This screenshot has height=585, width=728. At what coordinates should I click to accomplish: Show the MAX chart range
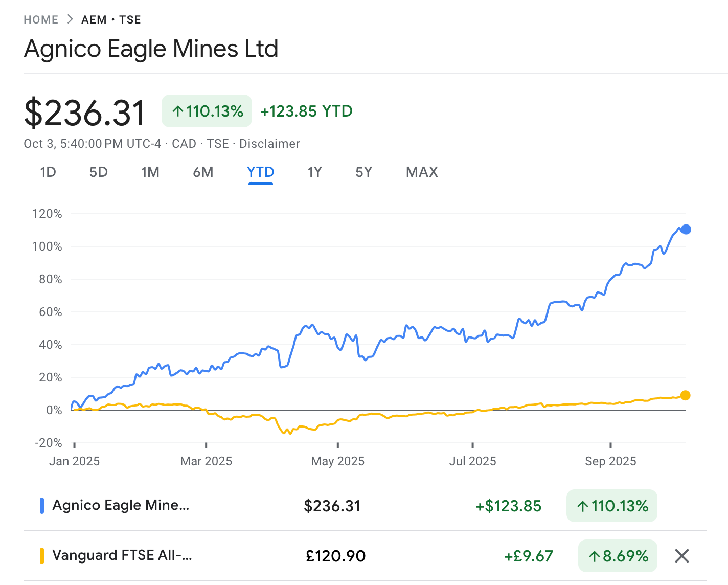[x=422, y=172]
